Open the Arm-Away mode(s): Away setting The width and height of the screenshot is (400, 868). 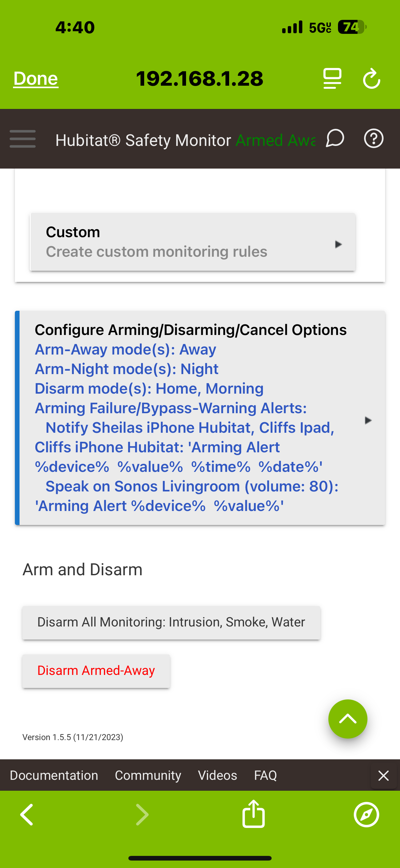125,350
